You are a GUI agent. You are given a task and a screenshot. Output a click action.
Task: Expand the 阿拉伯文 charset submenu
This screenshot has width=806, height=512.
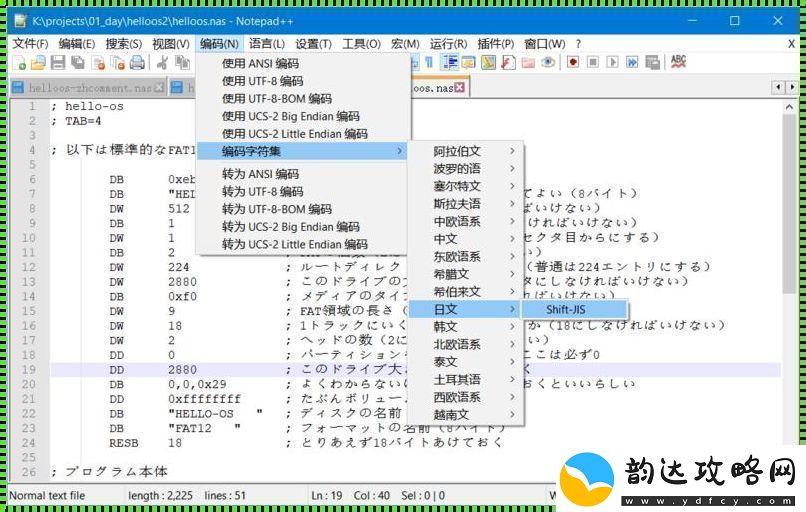(466, 151)
